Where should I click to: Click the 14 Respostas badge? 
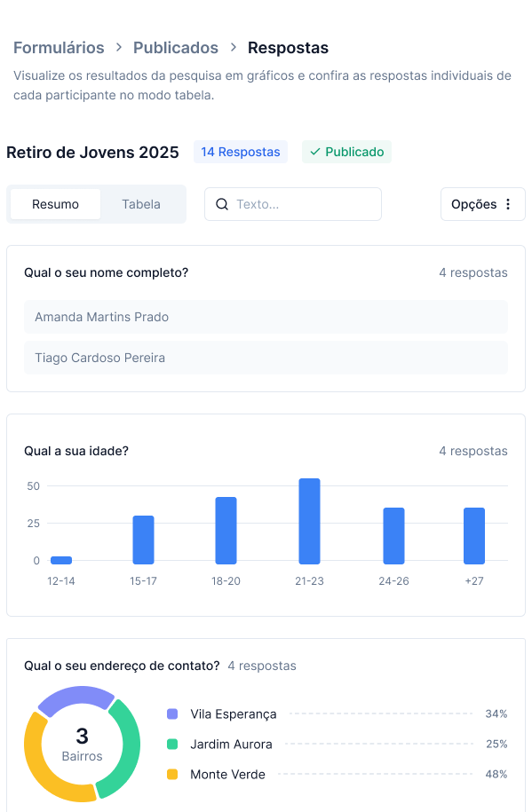tap(241, 152)
